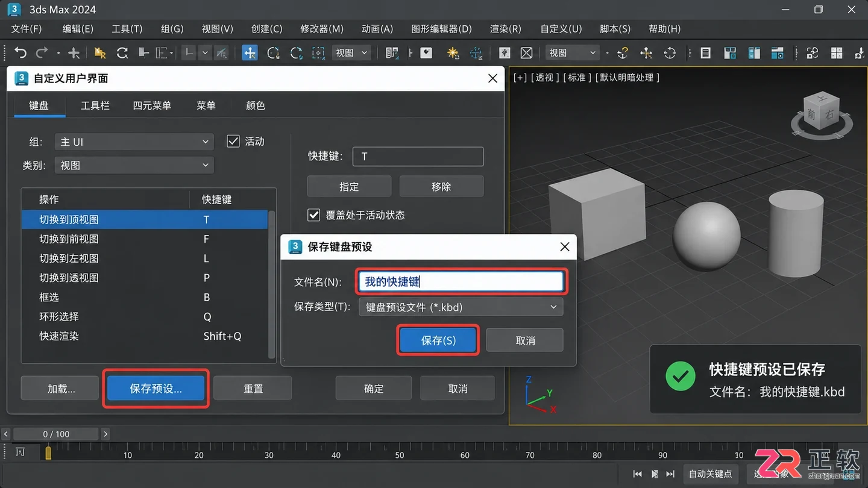Click the 加载... button
The width and height of the screenshot is (868, 488).
[60, 389]
